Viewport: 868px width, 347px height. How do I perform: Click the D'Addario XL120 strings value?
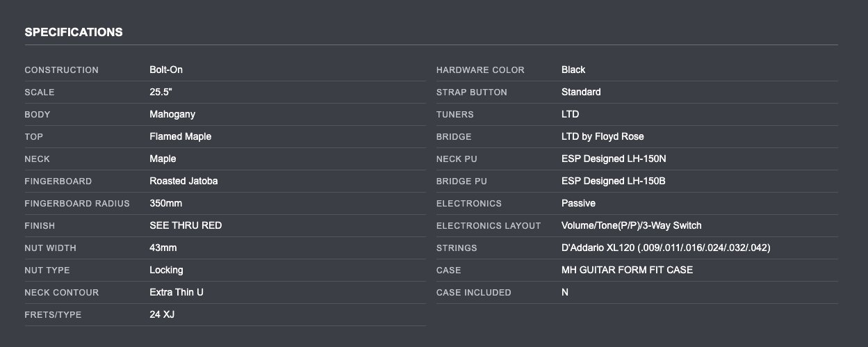coord(665,248)
